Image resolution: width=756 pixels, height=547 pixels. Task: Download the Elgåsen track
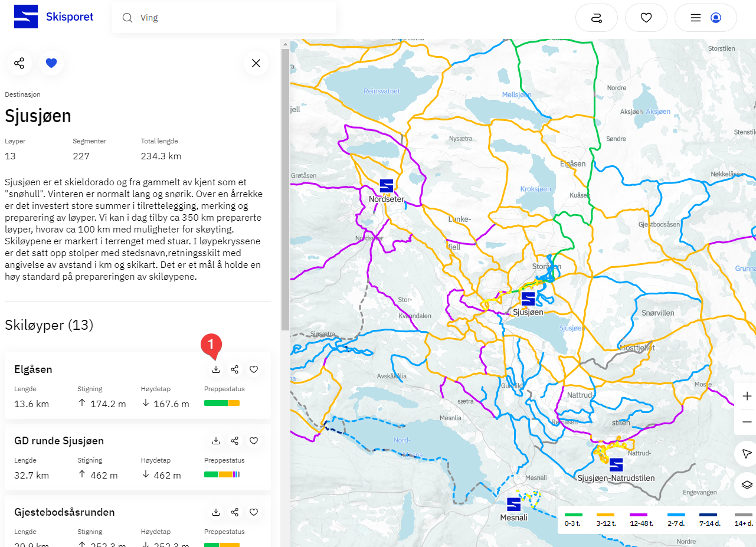[x=216, y=369]
